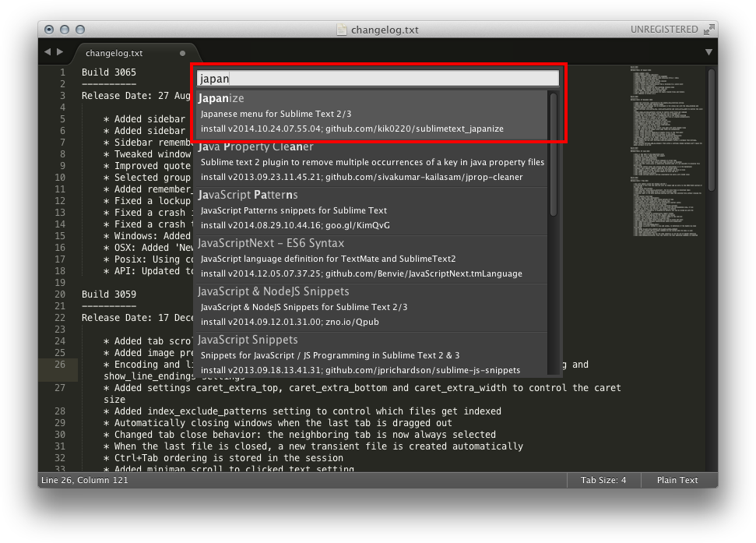Click the fullscreen resize icon in the top-right corner

[x=709, y=29]
